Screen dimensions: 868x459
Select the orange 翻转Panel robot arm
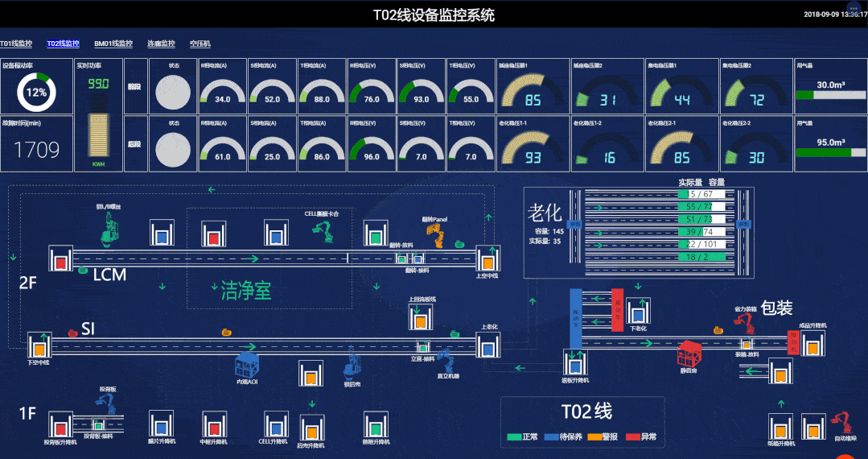point(438,234)
